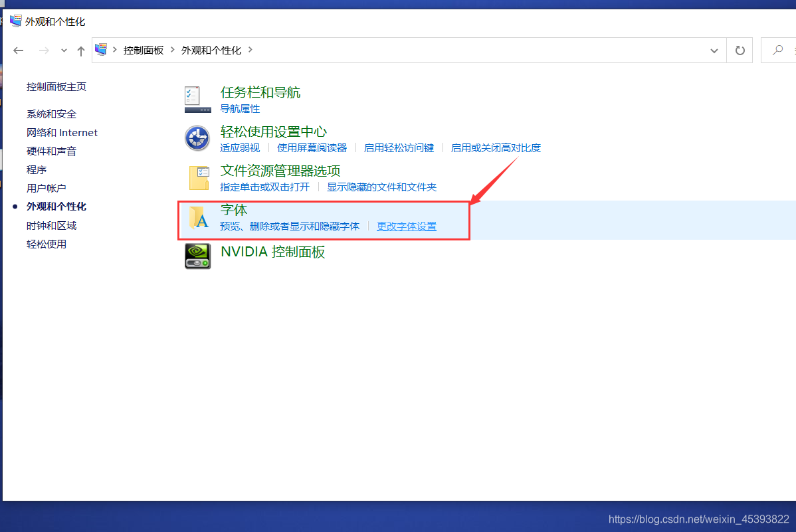Select 外观和个性化 in the address breadcrumb
The height and width of the screenshot is (532, 796).
coord(211,50)
